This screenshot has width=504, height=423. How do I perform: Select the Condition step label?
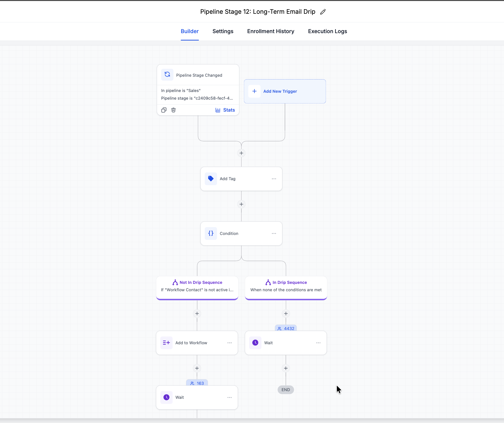[229, 233]
